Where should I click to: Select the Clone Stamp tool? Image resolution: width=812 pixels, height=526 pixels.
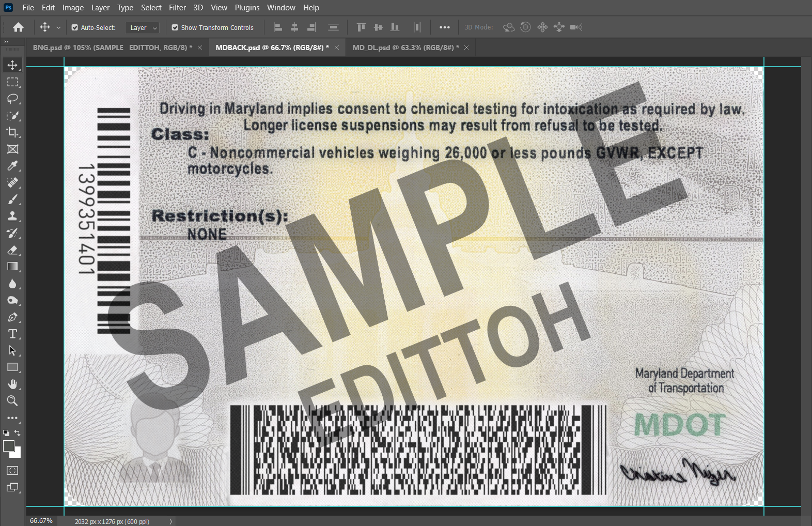(12, 216)
